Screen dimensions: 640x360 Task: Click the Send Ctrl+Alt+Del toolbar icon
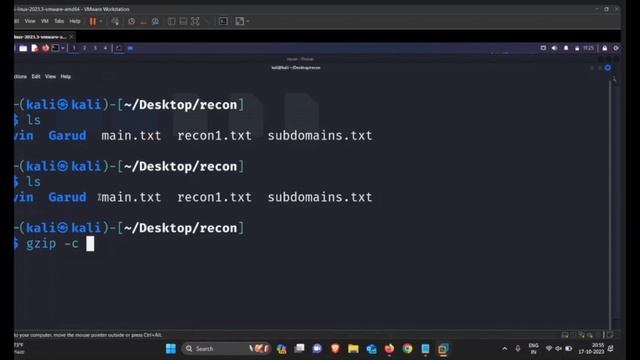point(115,21)
